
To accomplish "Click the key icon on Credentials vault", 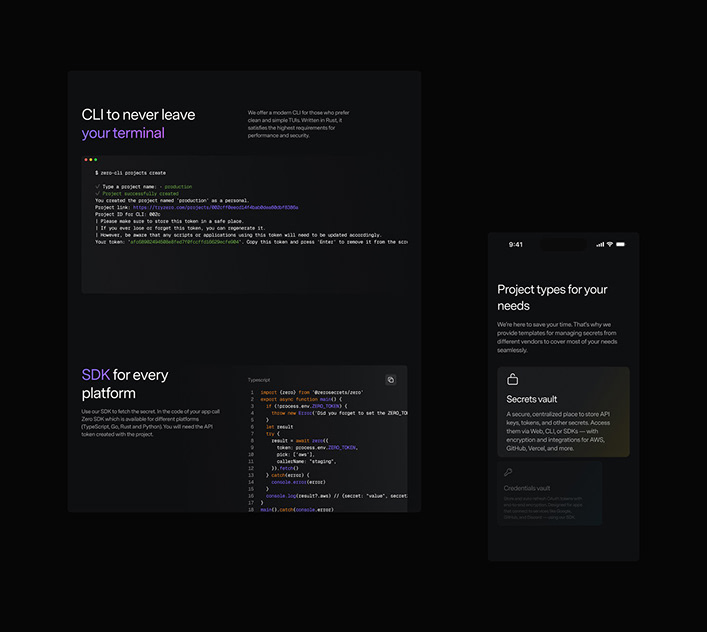I will [508, 472].
